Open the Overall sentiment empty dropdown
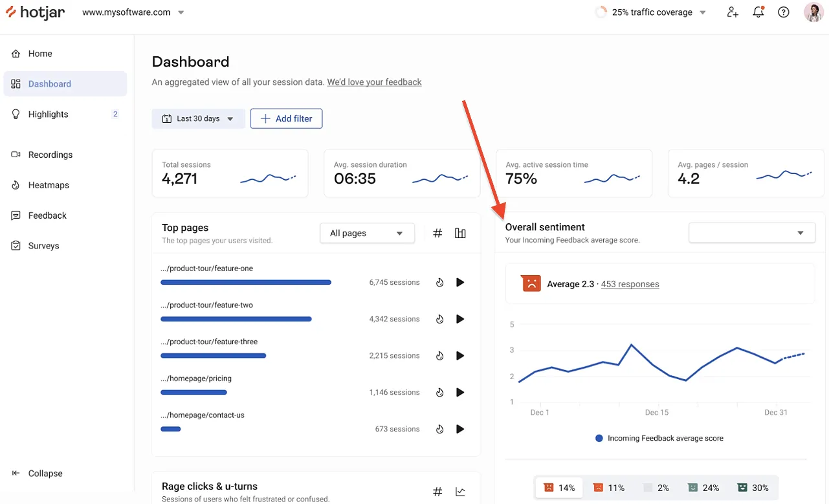This screenshot has height=504, width=829. point(752,233)
